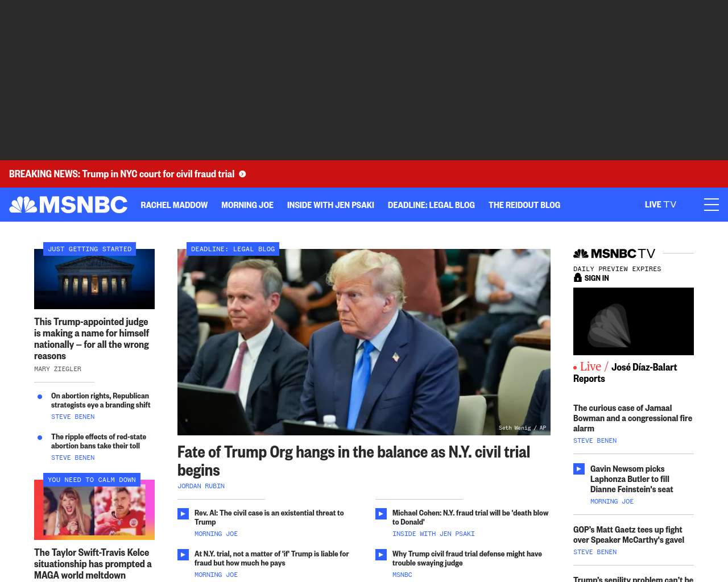The height and width of the screenshot is (582, 728).
Task: Read the Matt Gaetz Speaker McCarthy story
Action: 628,535
